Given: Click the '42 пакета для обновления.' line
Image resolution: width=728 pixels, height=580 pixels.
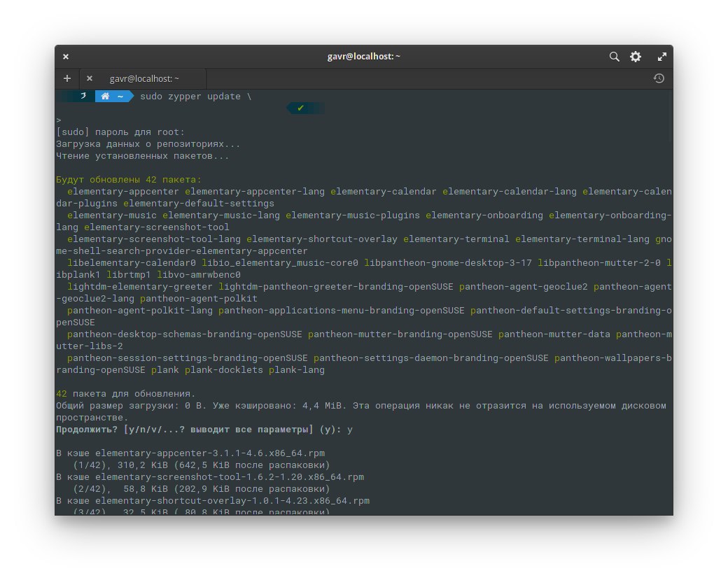Looking at the screenshot, I should (126, 393).
